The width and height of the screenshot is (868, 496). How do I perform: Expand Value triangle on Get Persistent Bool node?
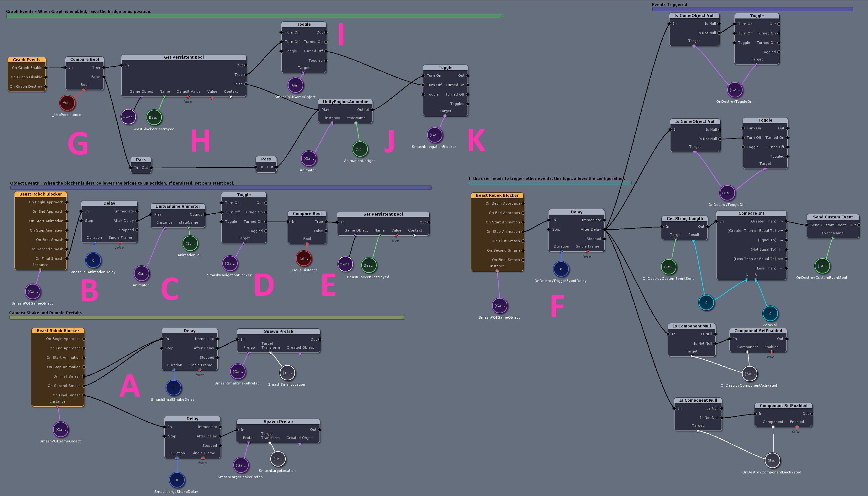coord(212,98)
